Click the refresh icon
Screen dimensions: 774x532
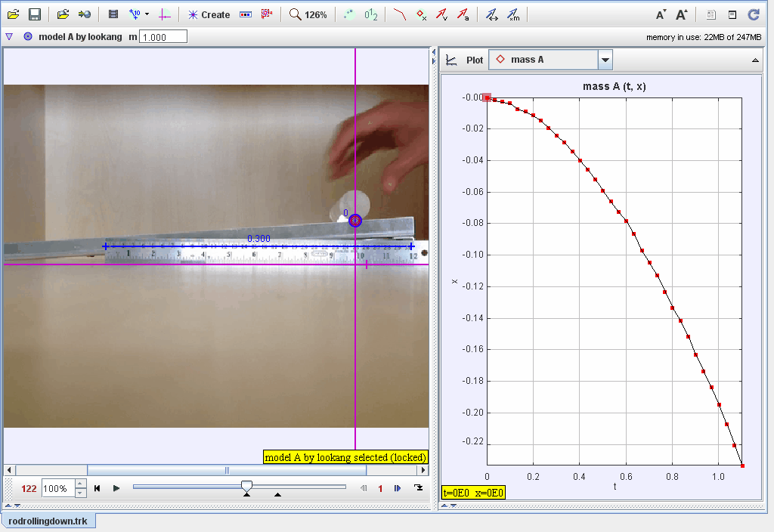tap(754, 15)
